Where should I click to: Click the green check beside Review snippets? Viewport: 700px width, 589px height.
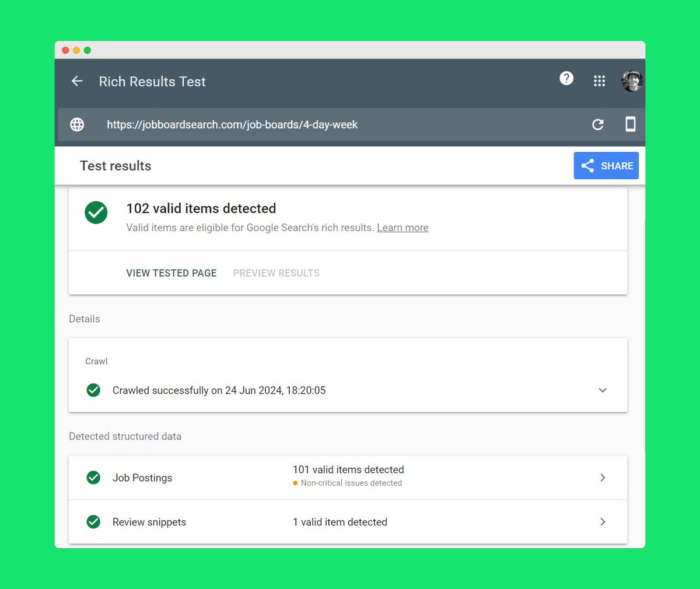[x=93, y=522]
